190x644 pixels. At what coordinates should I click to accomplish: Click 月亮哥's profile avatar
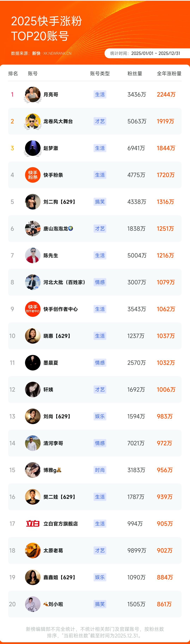pos(33,94)
